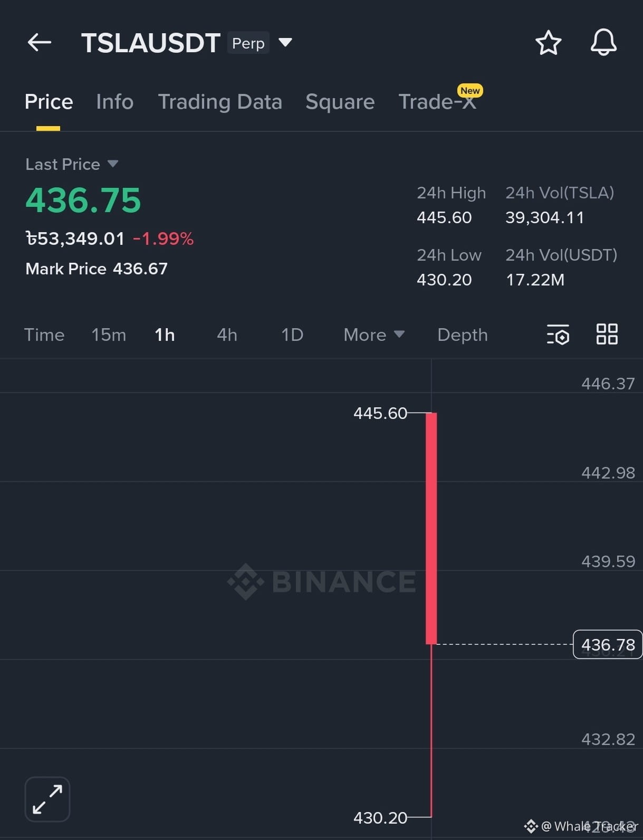
Task: Click the New badge on Trade-X
Action: point(470,90)
